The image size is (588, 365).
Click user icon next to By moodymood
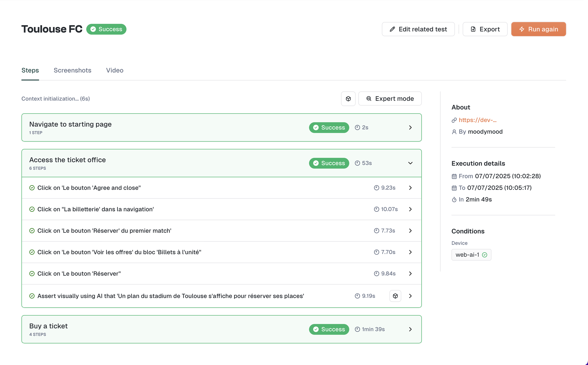(x=454, y=132)
